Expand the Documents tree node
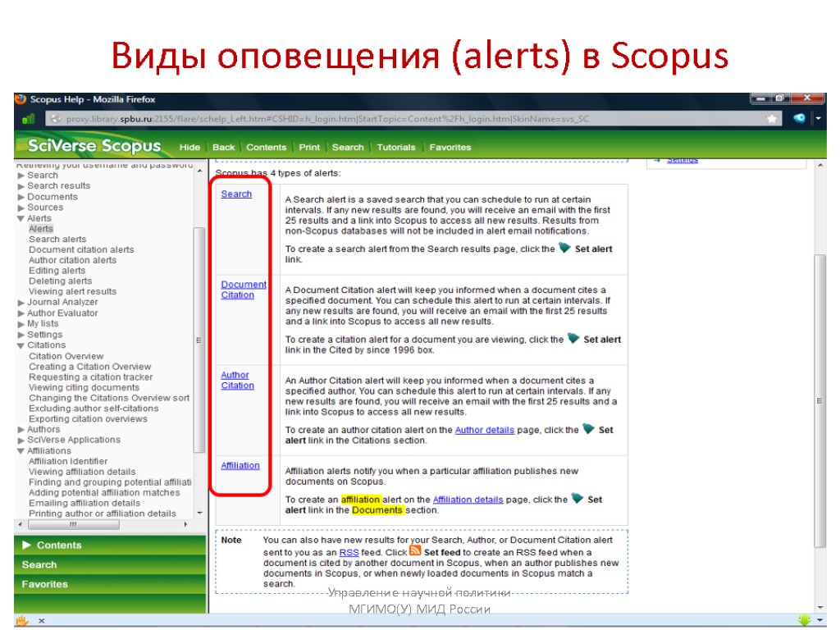Viewport: 840px width, 630px height. [x=21, y=197]
